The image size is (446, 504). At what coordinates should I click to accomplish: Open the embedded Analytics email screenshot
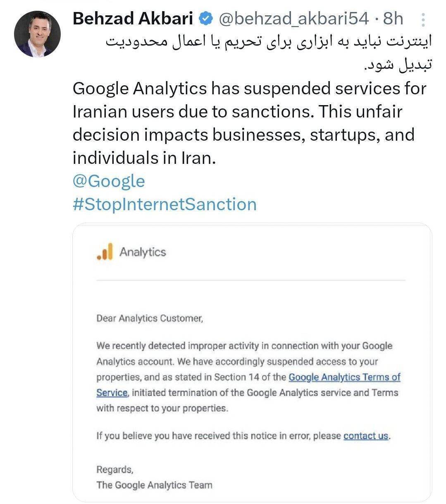click(x=252, y=364)
